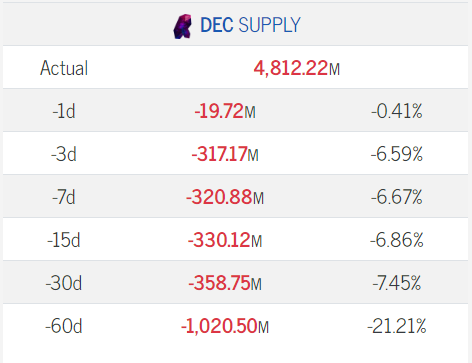This screenshot has width=472, height=363.
Task: Select the Actual supply value 4,812.22M
Action: click(297, 68)
